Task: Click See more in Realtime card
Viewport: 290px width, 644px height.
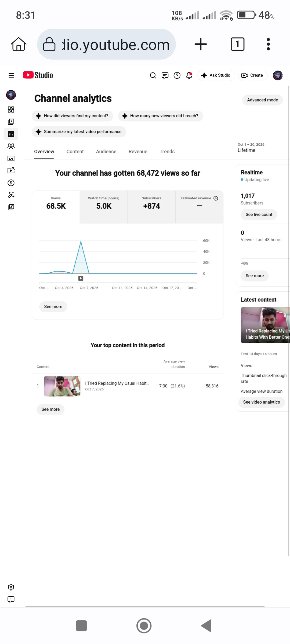Action: (255, 276)
